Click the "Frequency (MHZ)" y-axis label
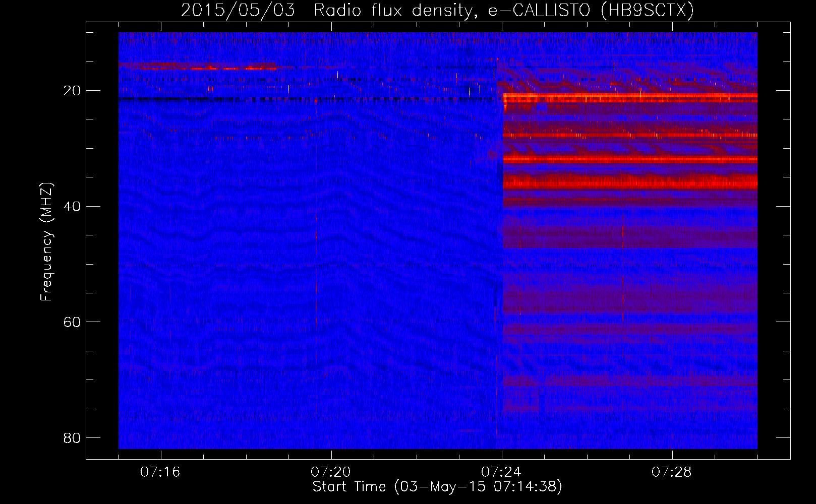Viewport: 816px width, 504px height. (x=46, y=242)
